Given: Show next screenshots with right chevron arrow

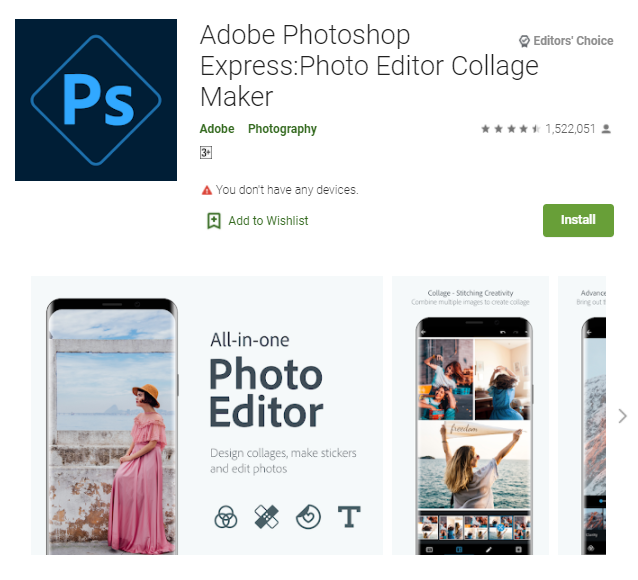Looking at the screenshot, I should tap(622, 416).
